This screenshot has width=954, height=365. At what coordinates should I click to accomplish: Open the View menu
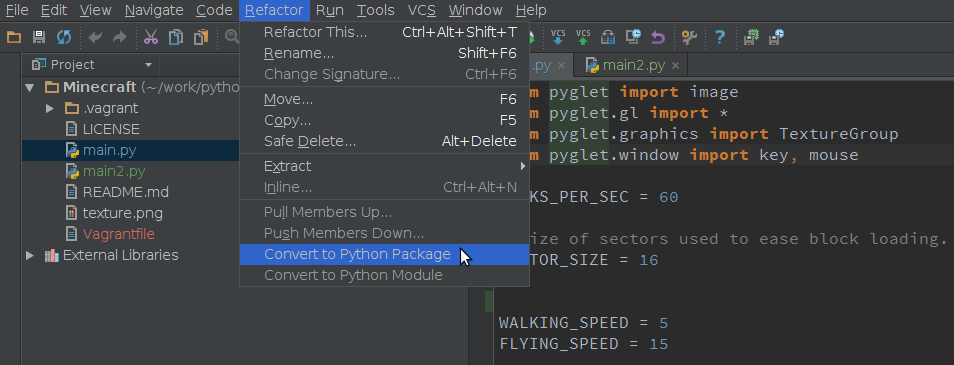point(96,10)
